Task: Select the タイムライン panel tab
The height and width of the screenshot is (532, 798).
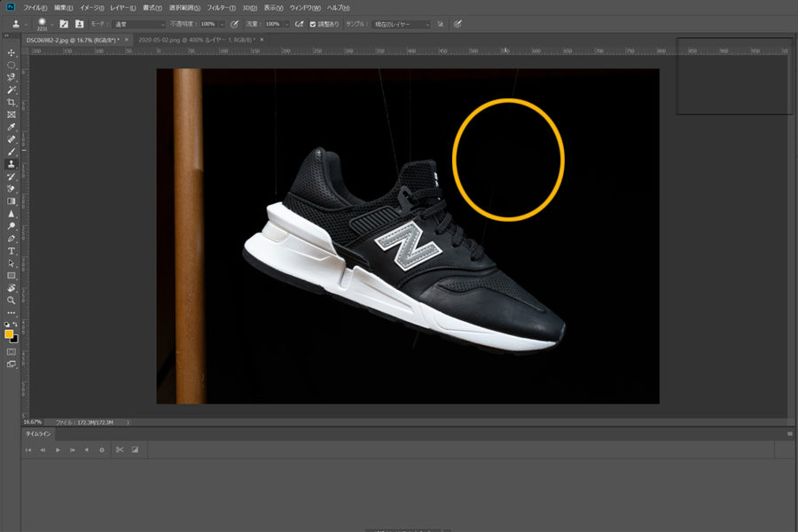Action: [x=39, y=434]
